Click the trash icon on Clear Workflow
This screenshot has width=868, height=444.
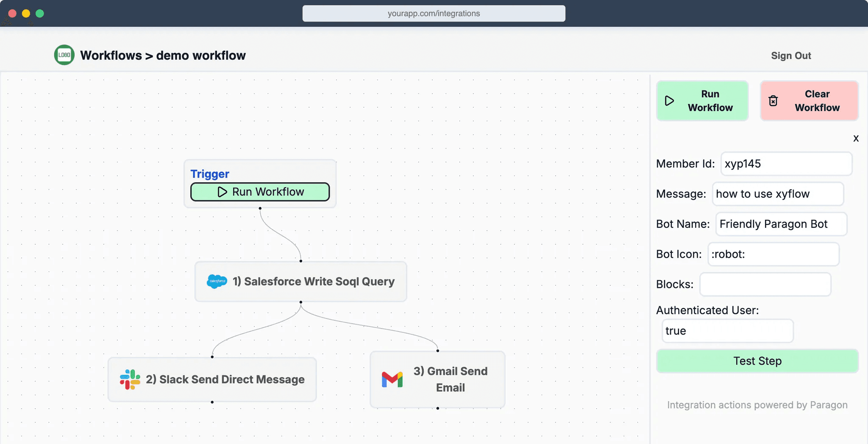click(773, 101)
